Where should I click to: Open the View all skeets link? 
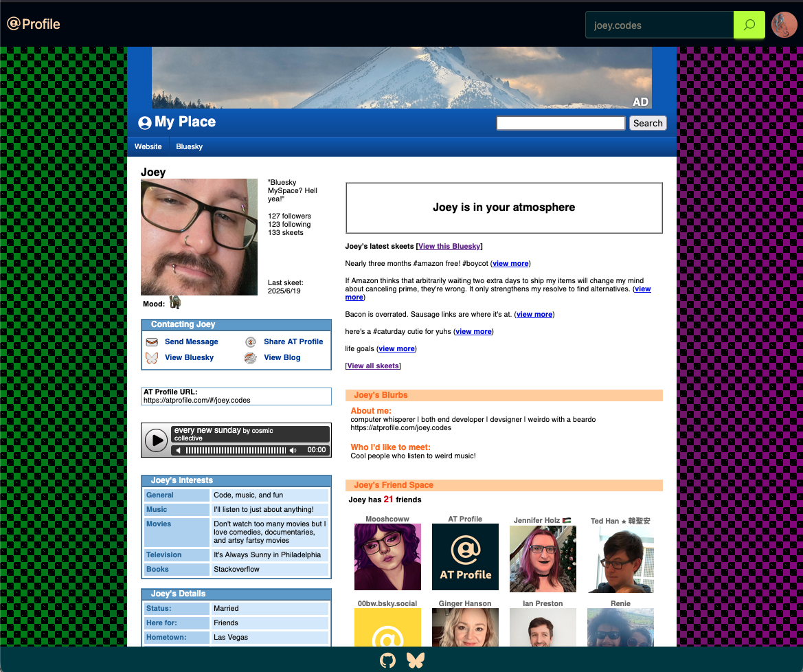click(372, 366)
